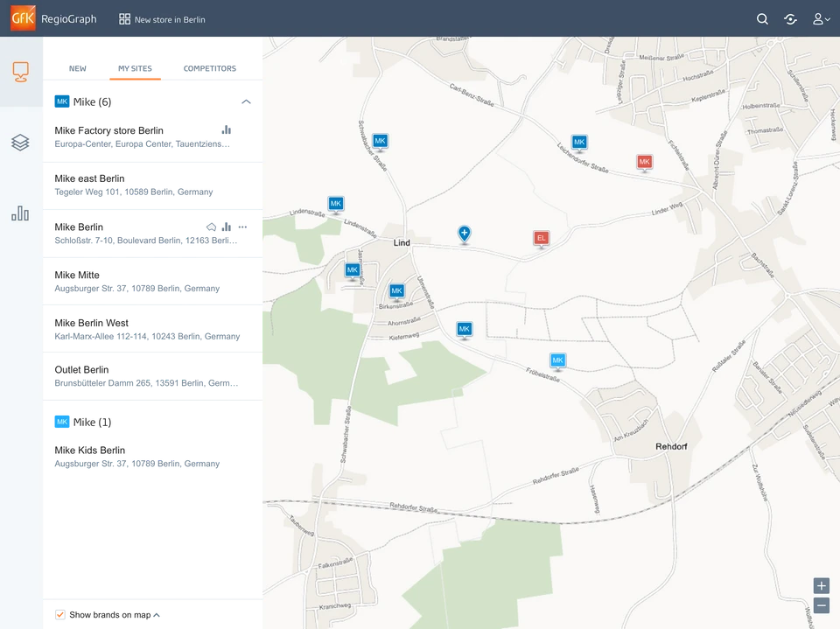Click MK marker near Lindenstraße
Image resolution: width=840 pixels, height=629 pixels.
point(336,205)
